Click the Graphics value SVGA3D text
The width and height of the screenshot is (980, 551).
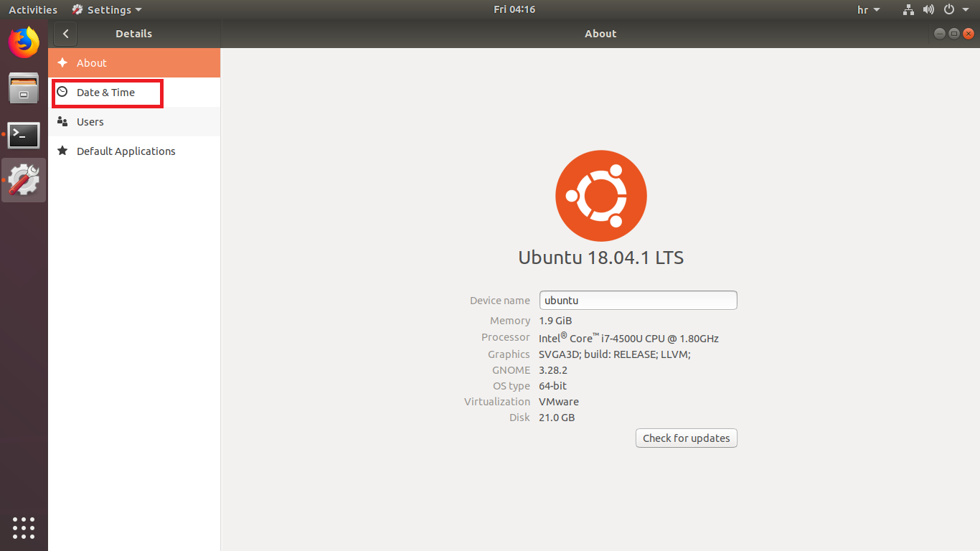coord(614,354)
